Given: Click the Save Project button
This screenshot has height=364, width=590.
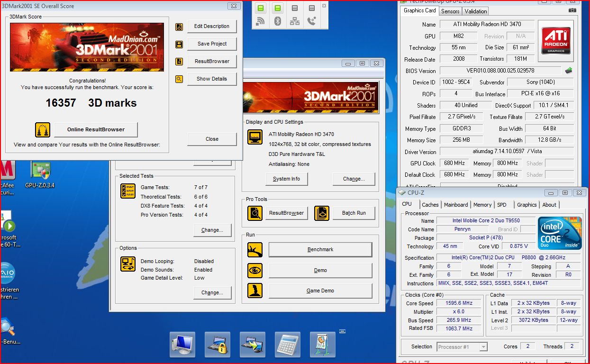Looking at the screenshot, I should pyautogui.click(x=212, y=44).
